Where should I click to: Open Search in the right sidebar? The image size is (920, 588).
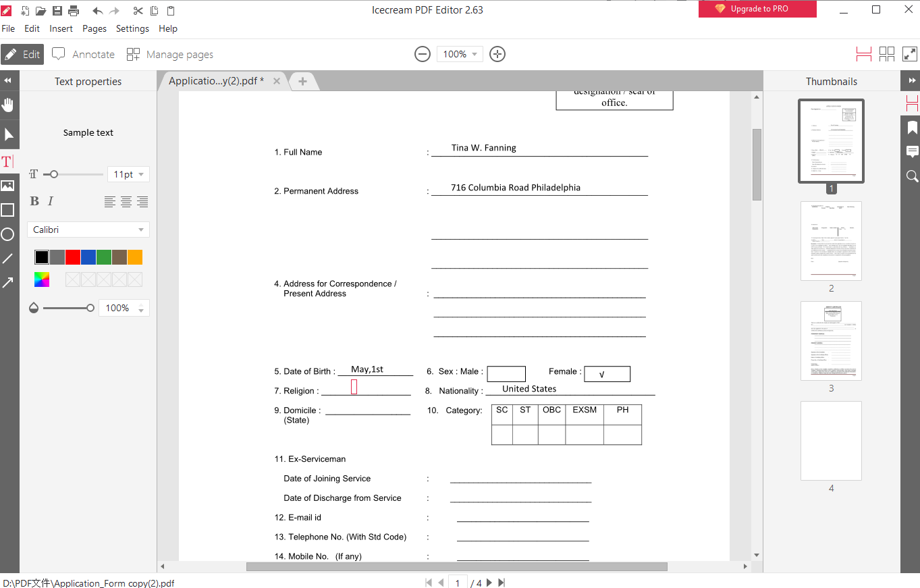(912, 176)
